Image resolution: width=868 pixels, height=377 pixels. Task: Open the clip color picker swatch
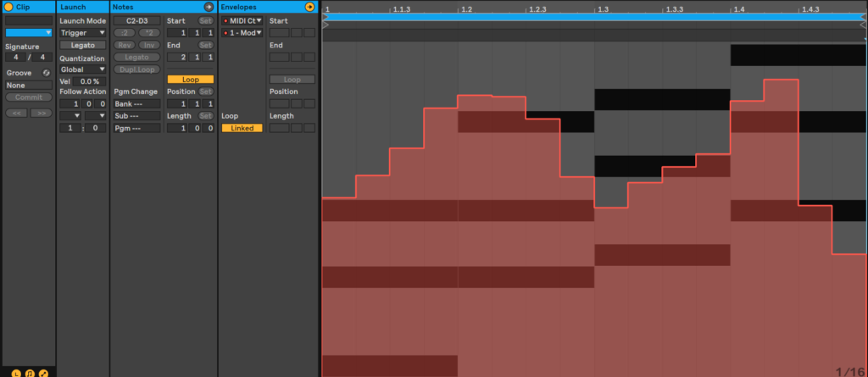[x=29, y=33]
